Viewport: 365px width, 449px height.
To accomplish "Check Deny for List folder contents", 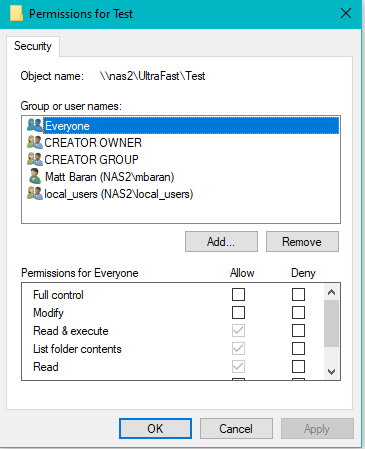I will point(298,349).
